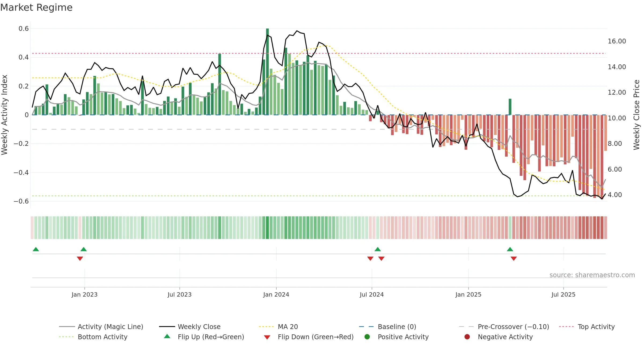
Task: Click the Weekly Close Price axis title
Action: [x=636, y=115]
